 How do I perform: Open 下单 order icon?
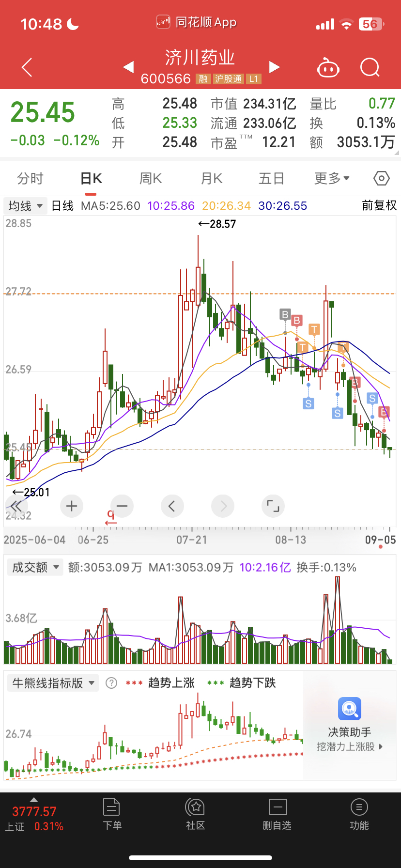(111, 807)
